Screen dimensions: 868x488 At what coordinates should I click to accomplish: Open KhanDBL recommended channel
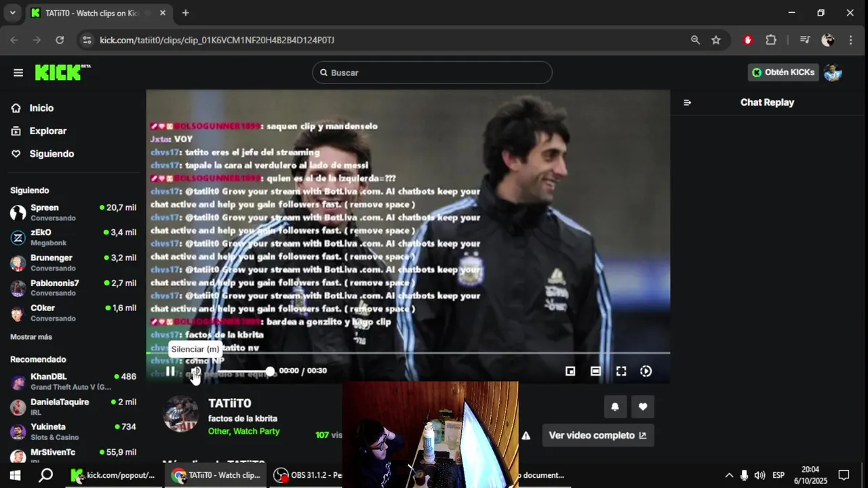(73, 381)
